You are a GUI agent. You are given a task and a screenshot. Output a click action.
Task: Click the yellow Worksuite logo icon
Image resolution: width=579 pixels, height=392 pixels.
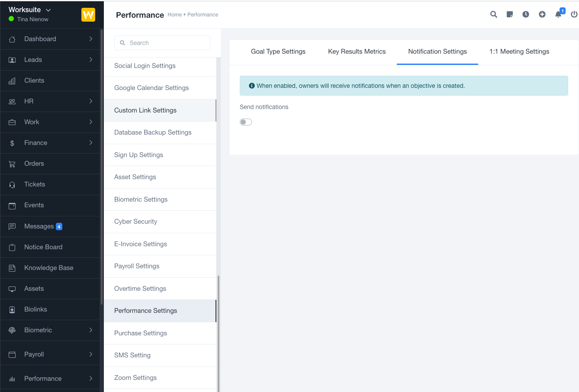[88, 15]
